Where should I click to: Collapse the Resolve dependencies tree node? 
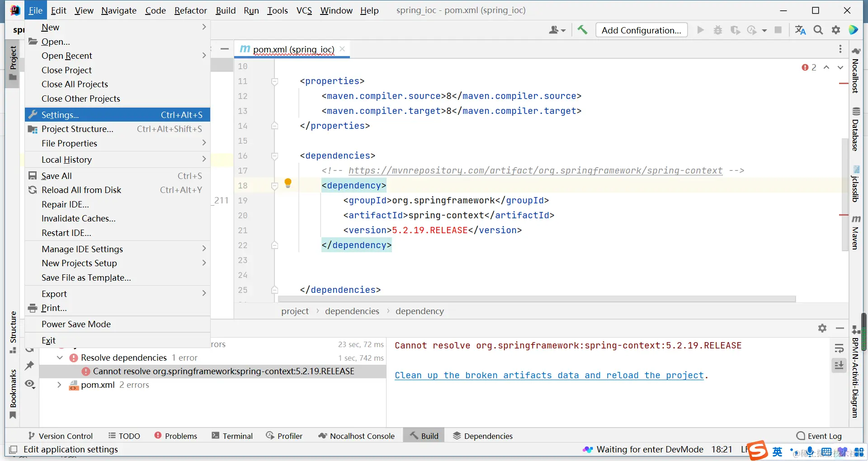[60, 358]
